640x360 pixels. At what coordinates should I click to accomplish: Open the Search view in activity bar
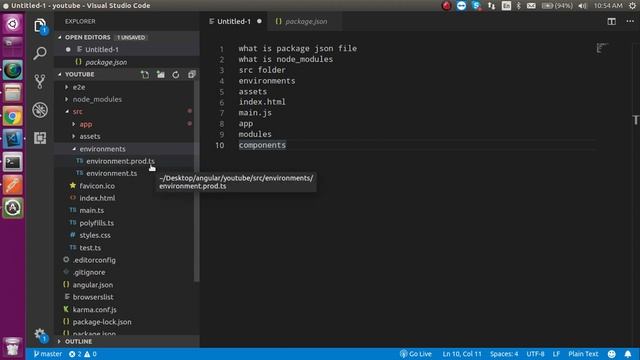click(40, 53)
